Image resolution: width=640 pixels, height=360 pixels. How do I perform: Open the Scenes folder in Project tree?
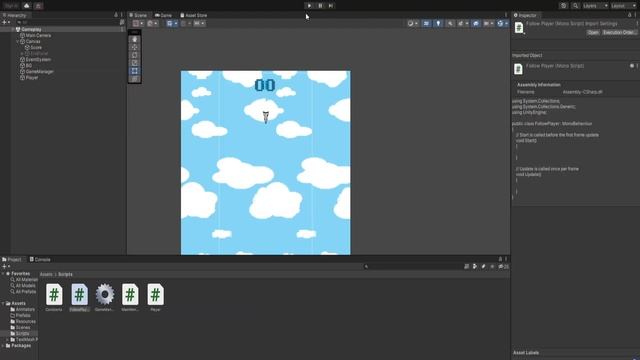coord(20,327)
